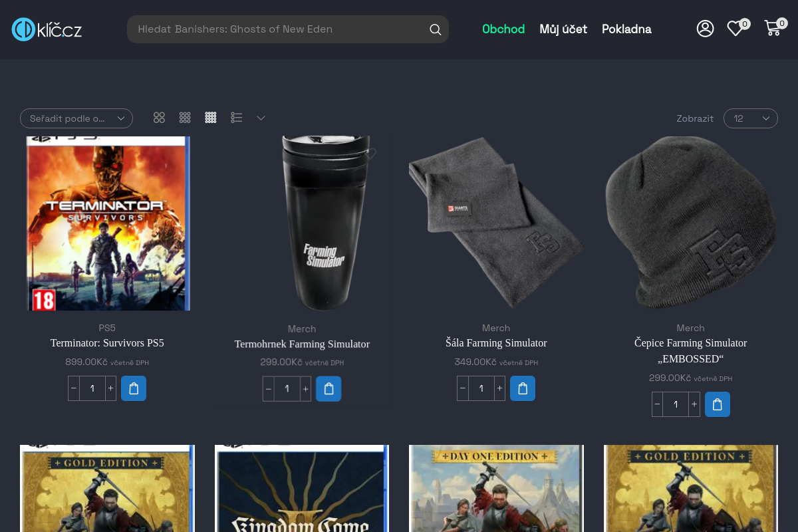The height and width of the screenshot is (532, 798).
Task: Open the Day One Edition game thumbnail
Action: point(496,488)
